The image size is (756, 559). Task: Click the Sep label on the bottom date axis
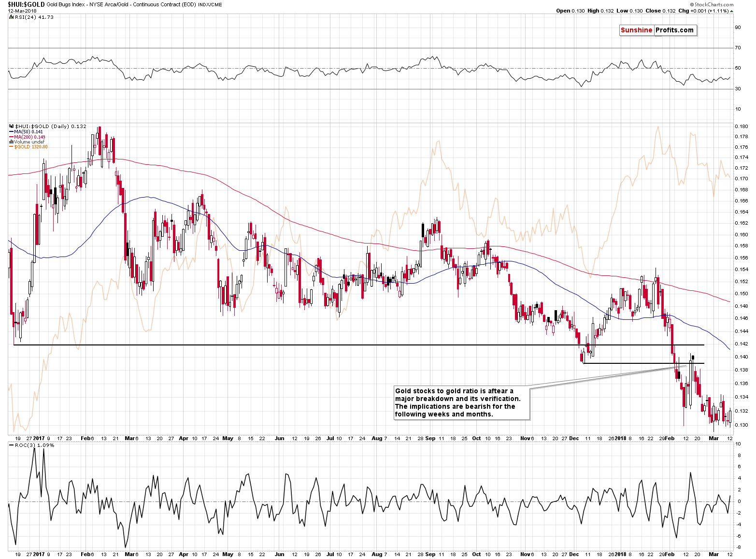(430, 554)
